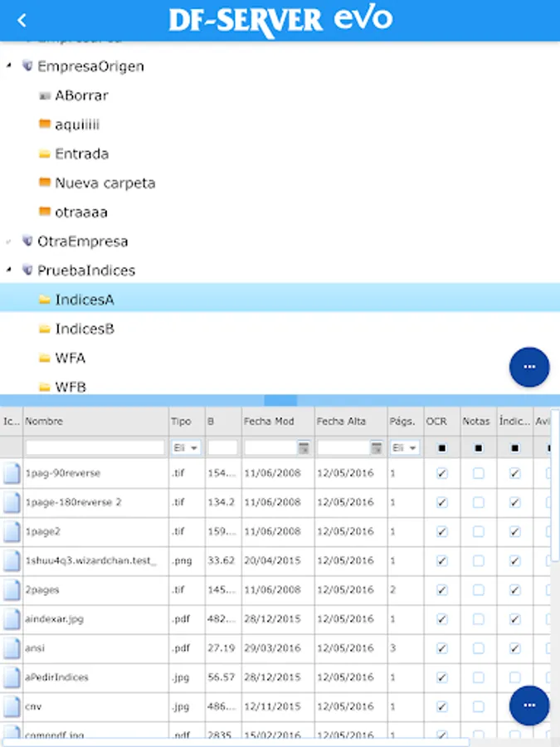Open the otraaaa folder
Viewport: 560px width, 747px height.
[81, 212]
